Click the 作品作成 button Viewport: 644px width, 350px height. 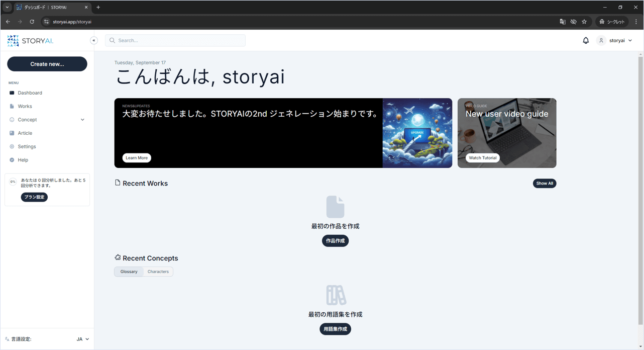pyautogui.click(x=335, y=241)
